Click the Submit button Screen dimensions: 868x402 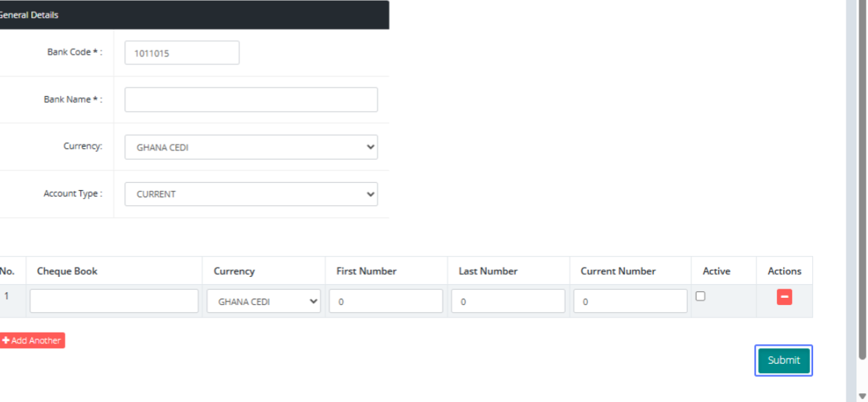pos(783,360)
